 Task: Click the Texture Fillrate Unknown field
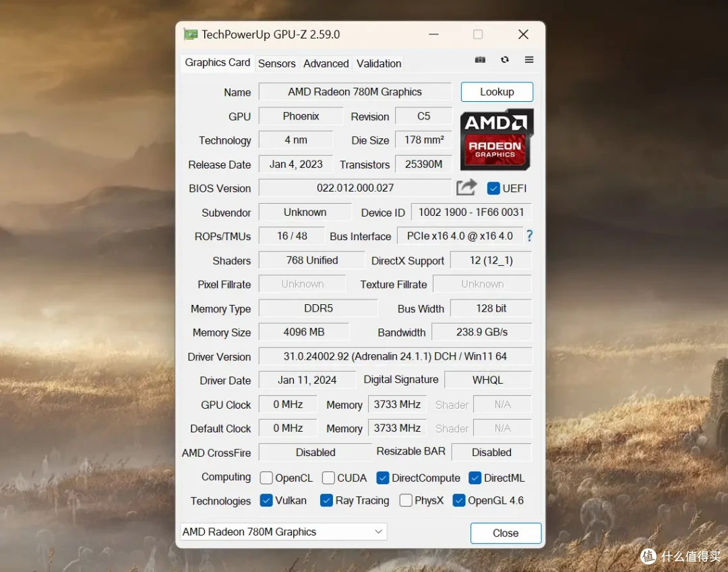point(483,284)
